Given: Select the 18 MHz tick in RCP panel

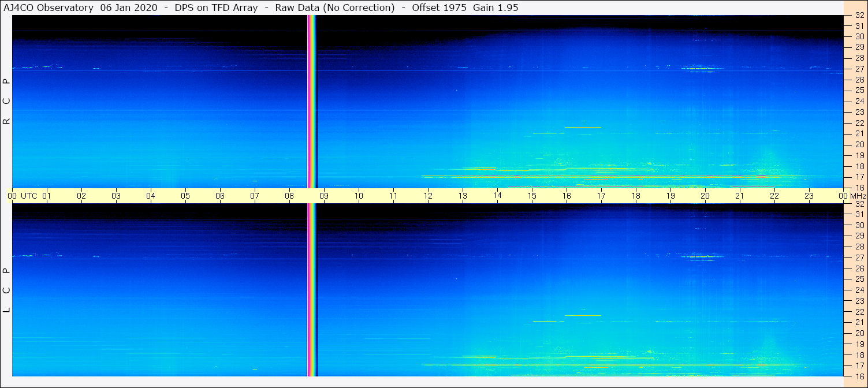Looking at the screenshot, I should tap(859, 166).
